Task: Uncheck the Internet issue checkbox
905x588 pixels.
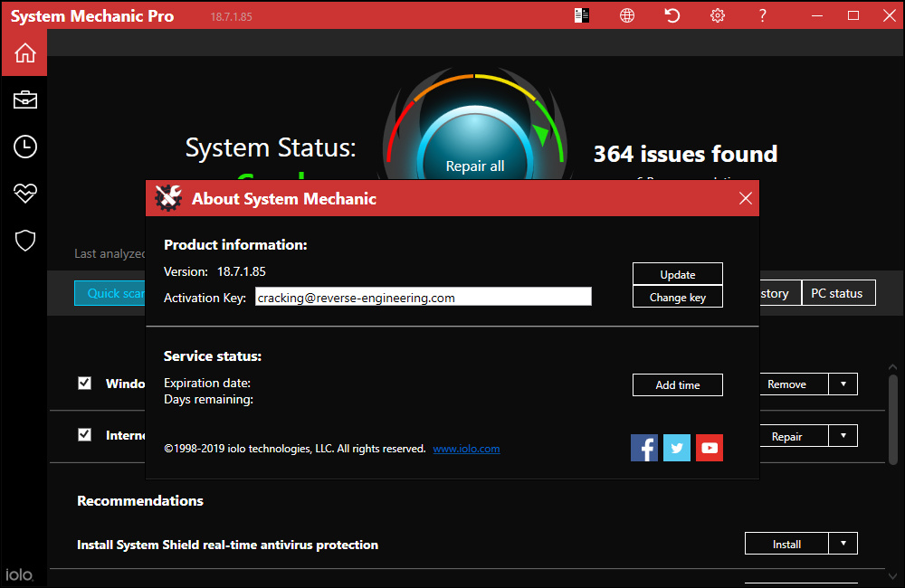Action: (x=84, y=434)
